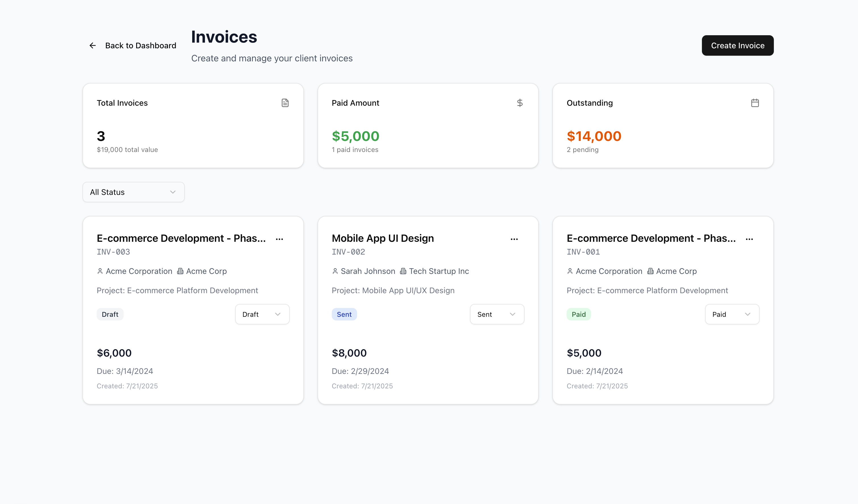858x504 pixels.
Task: Click Due: 2/29/2024 date
Action: tap(360, 371)
